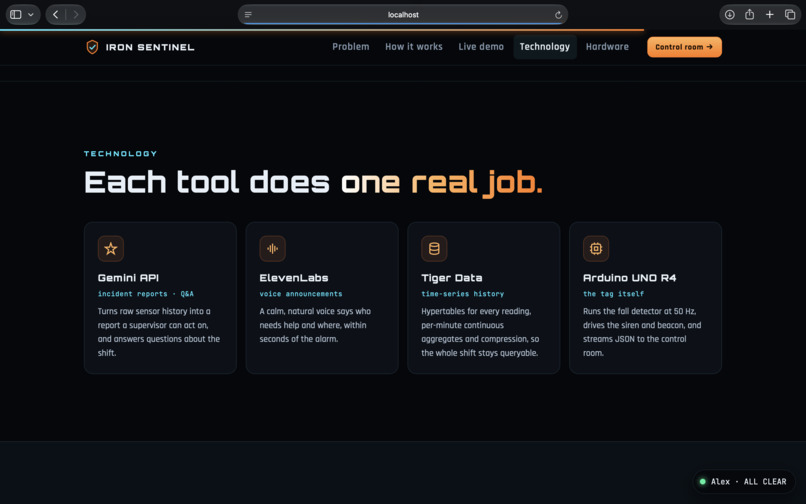Go back with the browser back arrow
The image size is (806, 504).
pos(56,14)
